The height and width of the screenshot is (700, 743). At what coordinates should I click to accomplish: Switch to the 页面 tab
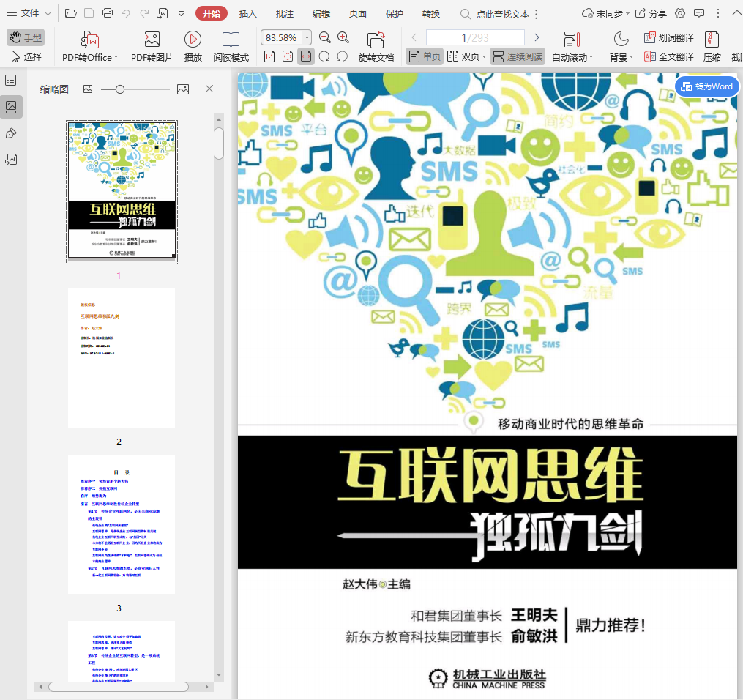click(x=358, y=14)
